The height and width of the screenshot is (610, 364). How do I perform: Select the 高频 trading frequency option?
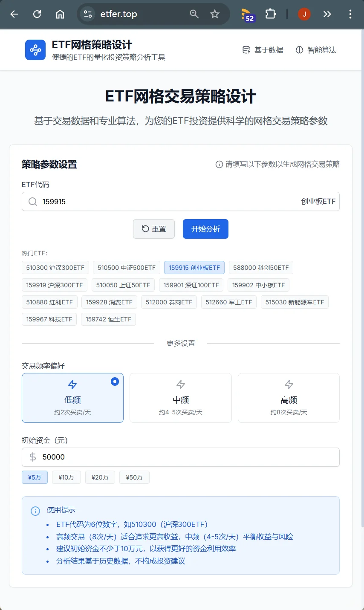point(289,398)
